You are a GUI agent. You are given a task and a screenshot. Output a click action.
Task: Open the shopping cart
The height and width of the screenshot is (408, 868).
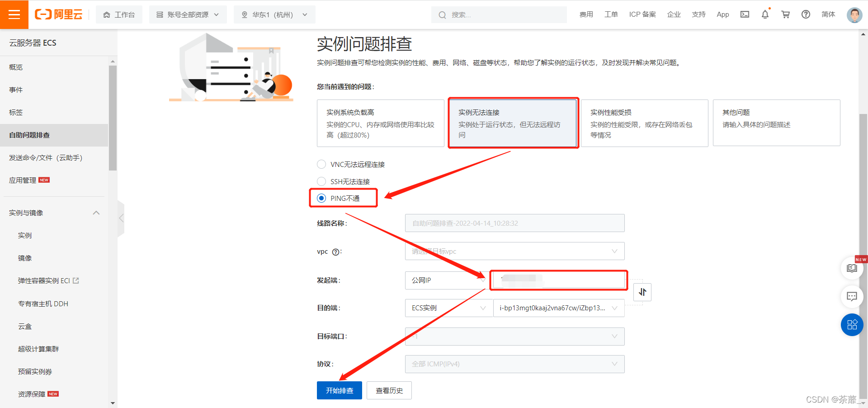coord(785,14)
